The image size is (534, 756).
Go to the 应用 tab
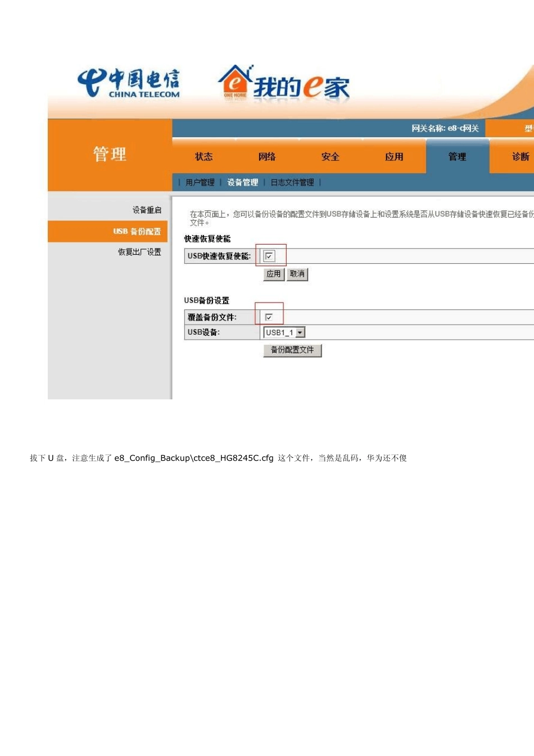coord(394,157)
